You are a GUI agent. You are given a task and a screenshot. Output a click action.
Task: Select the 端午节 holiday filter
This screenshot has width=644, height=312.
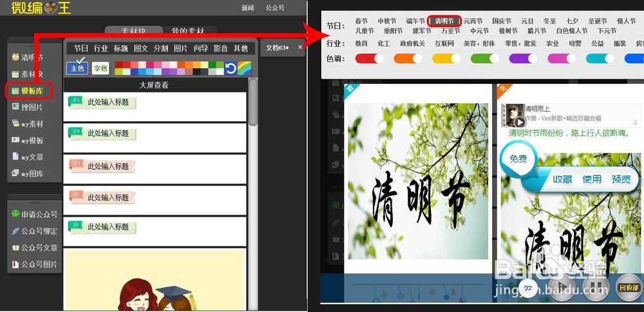click(415, 21)
